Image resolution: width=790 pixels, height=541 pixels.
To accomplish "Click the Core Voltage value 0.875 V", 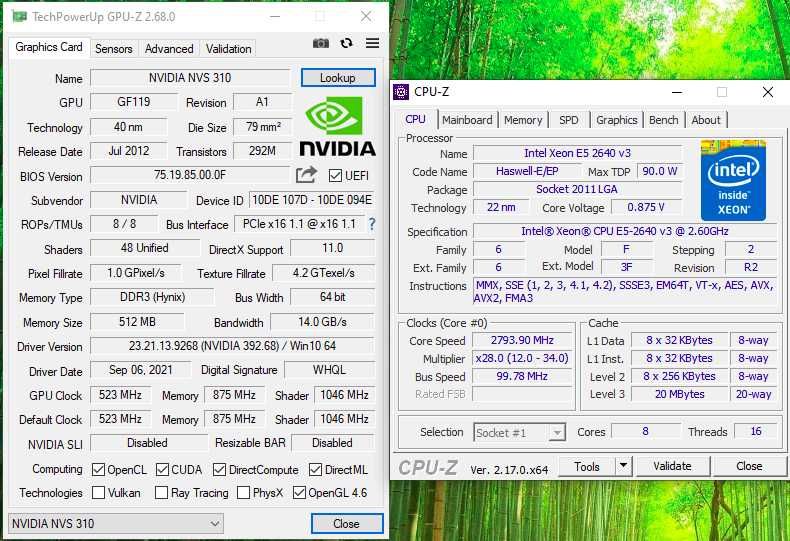I will pos(646,207).
